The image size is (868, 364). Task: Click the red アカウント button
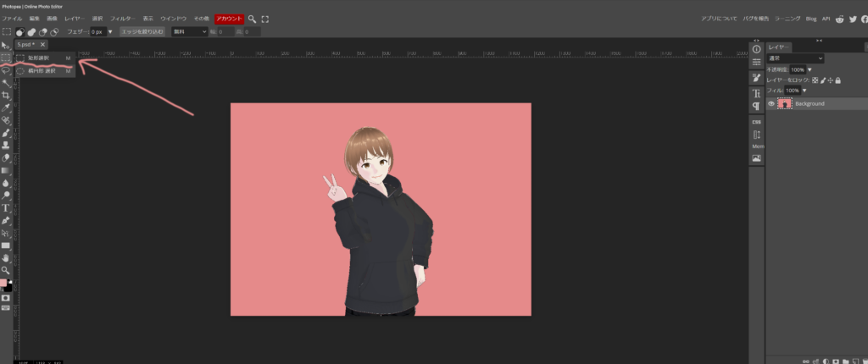pos(228,18)
